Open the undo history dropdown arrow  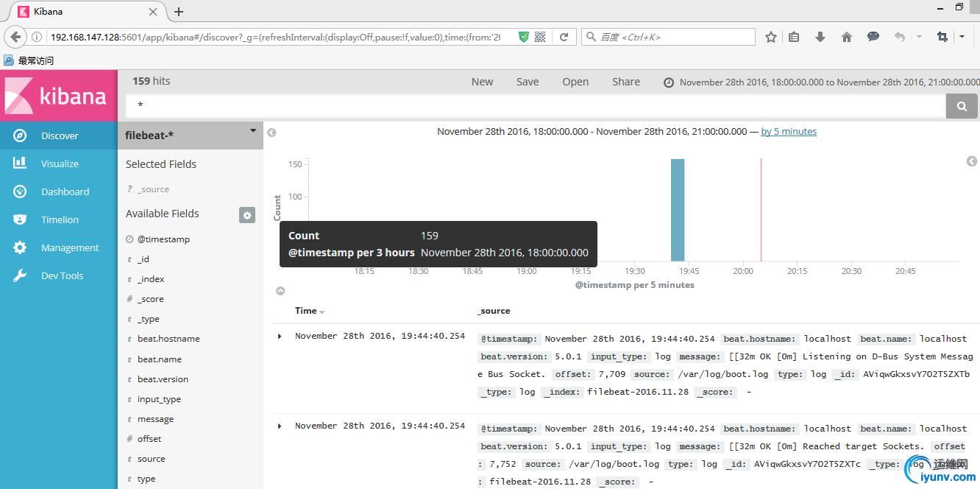tap(919, 37)
